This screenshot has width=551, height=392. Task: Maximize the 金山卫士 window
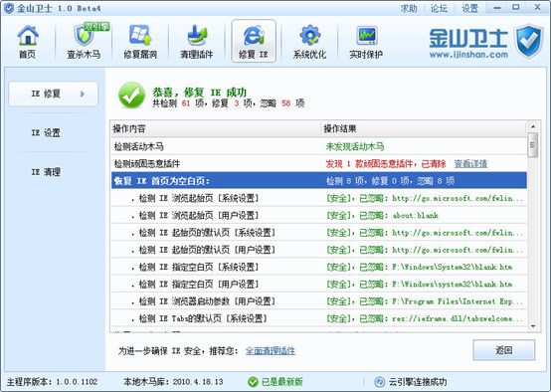coord(516,8)
